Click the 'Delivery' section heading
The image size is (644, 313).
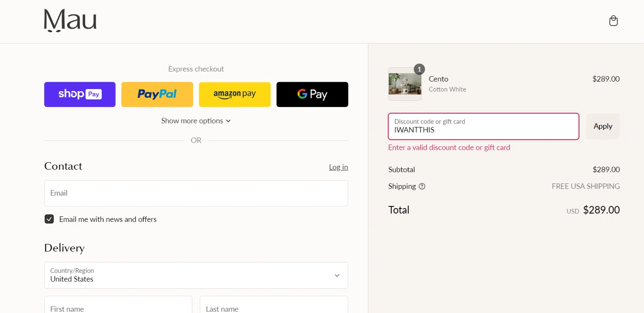click(64, 248)
